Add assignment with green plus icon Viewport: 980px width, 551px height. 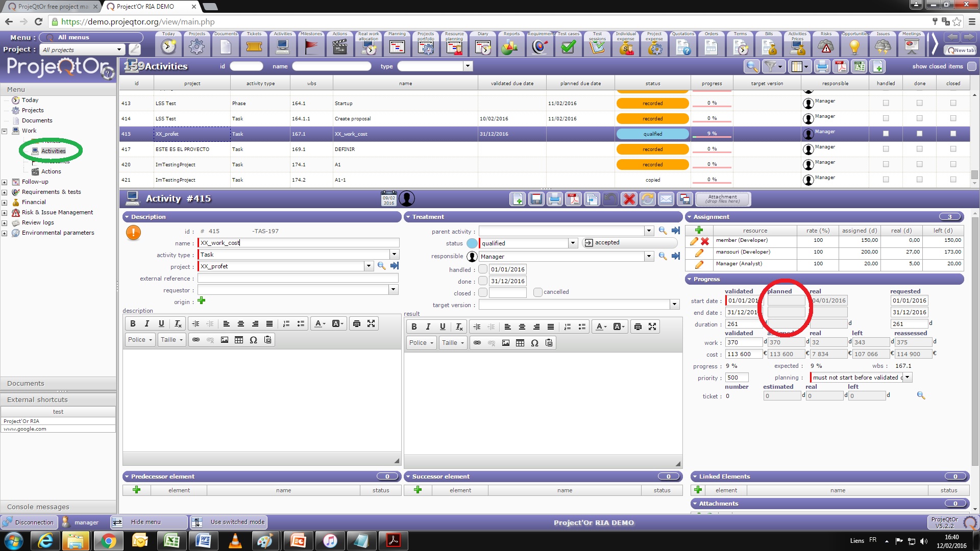pyautogui.click(x=699, y=230)
